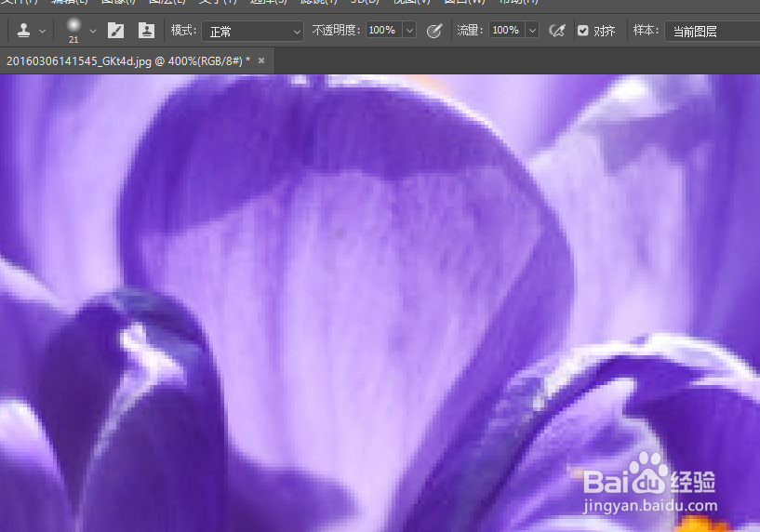Open the 不透明度 slider dropdown arrow
Viewport: 760px width, 532px height.
click(x=409, y=31)
